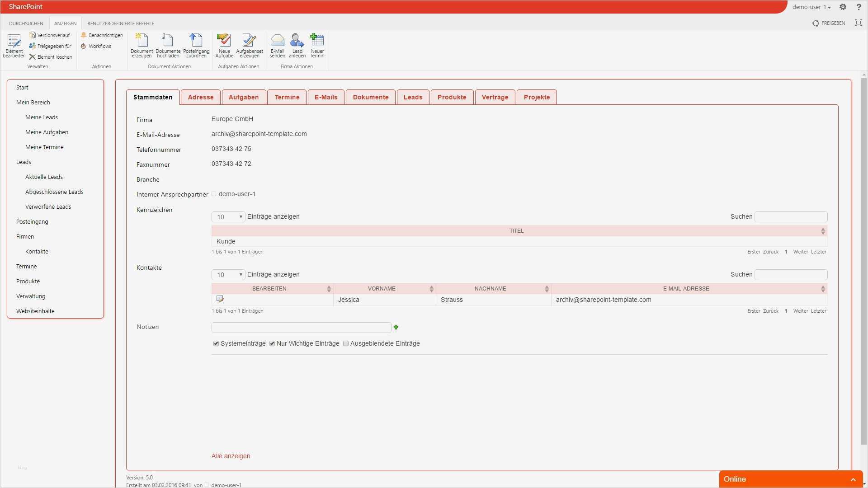Screen dimensions: 868x488
Task: Open the Verträge tab
Action: (495, 97)
